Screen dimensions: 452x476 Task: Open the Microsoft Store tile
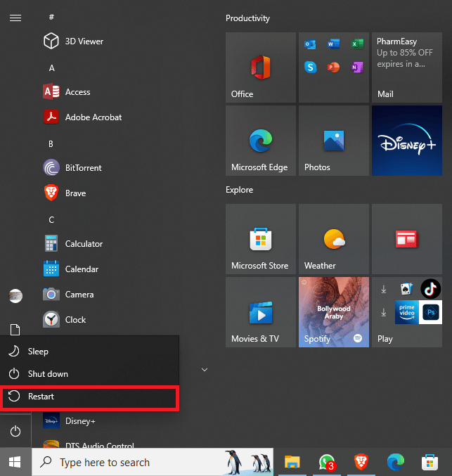click(x=261, y=239)
